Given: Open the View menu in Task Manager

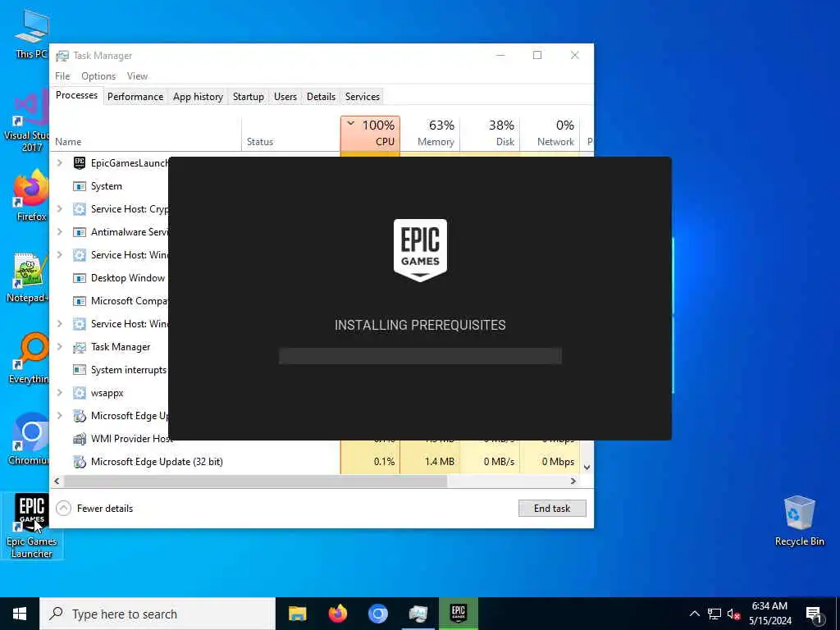Looking at the screenshot, I should point(137,76).
